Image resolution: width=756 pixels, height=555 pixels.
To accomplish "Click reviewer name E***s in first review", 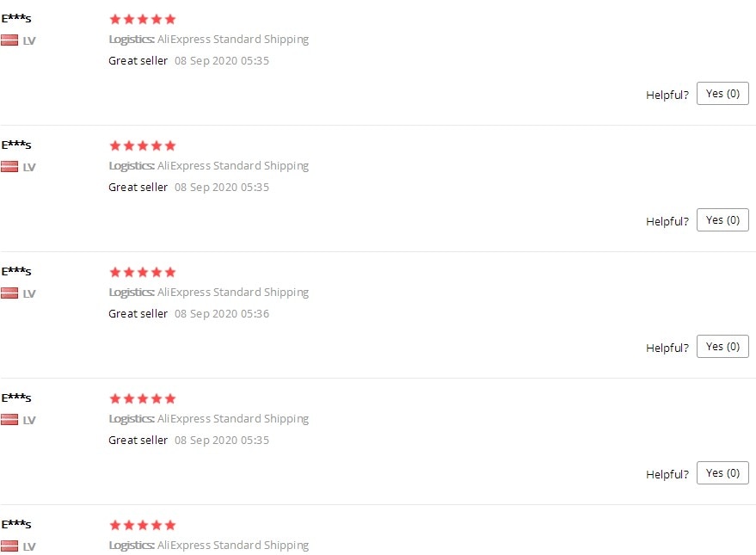I will [15, 18].
